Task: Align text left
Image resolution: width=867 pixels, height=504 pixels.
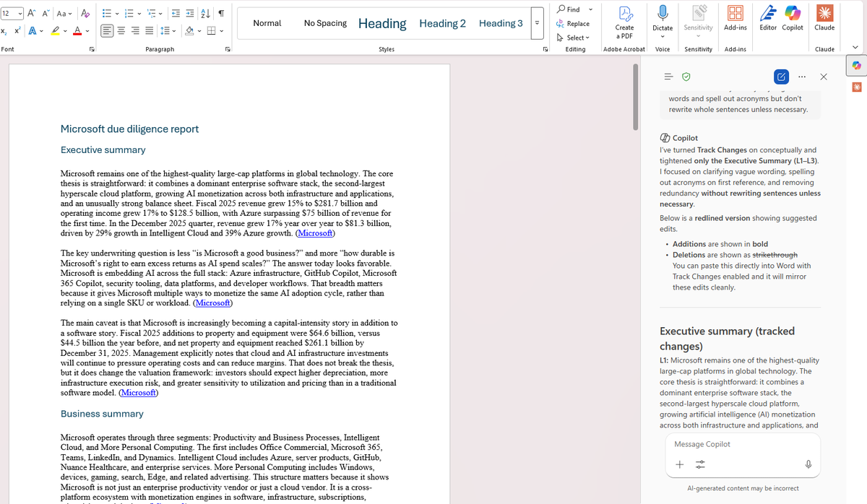Action: click(x=107, y=30)
